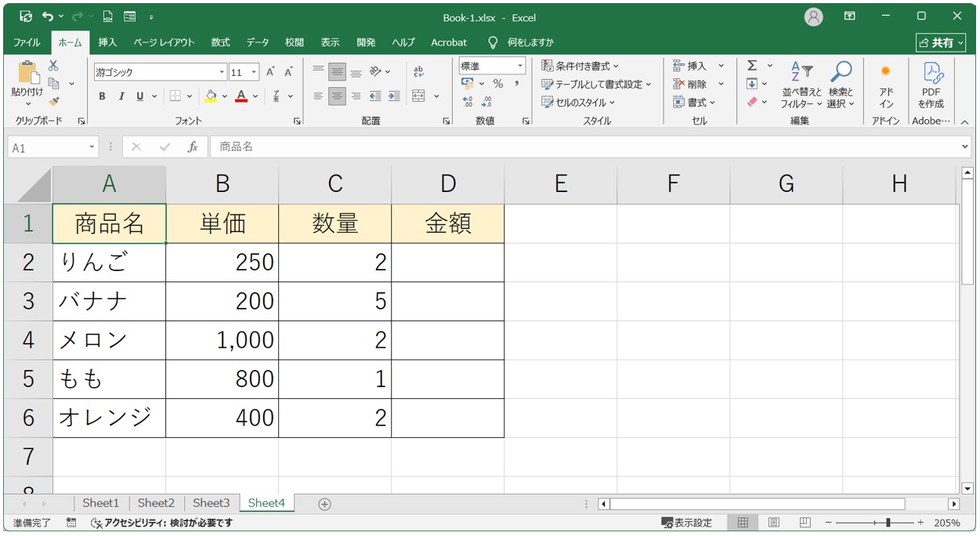Screen dimensions: 980x536
Task: Click the Fill down-arrow icon
Action: [752, 84]
